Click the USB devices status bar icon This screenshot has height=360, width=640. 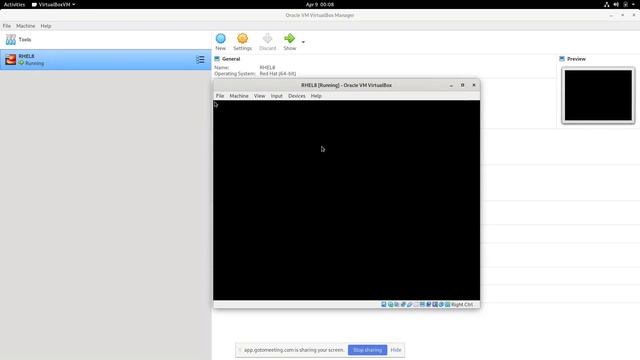(x=409, y=304)
